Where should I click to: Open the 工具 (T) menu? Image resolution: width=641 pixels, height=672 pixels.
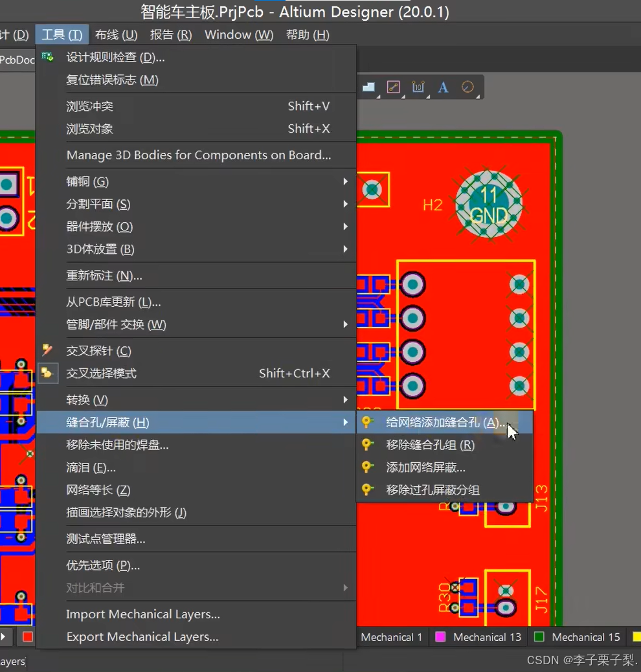pyautogui.click(x=62, y=34)
